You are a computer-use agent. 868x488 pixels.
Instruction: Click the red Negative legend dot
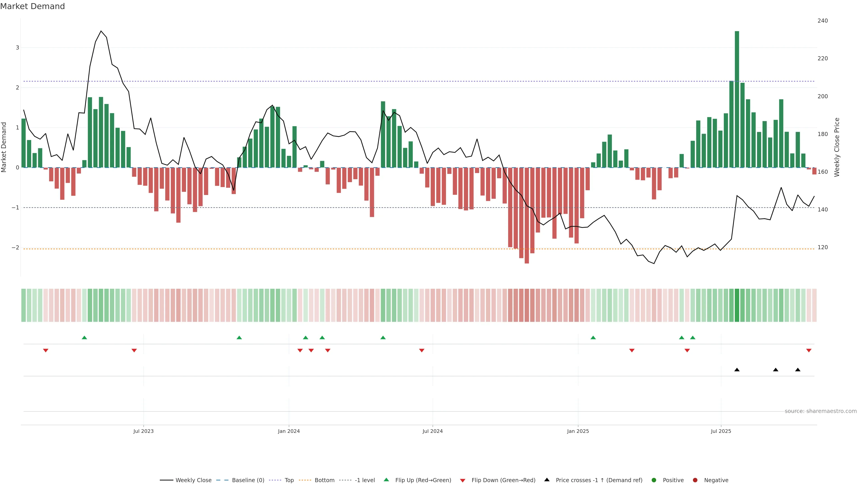(x=695, y=480)
